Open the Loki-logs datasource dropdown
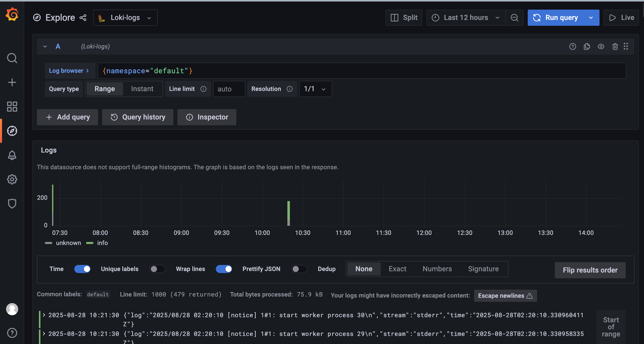The image size is (644, 344). pyautogui.click(x=125, y=18)
